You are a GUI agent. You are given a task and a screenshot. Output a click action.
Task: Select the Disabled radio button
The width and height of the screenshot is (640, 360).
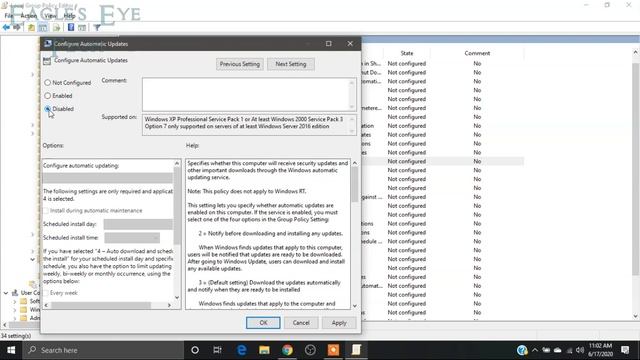click(x=48, y=109)
